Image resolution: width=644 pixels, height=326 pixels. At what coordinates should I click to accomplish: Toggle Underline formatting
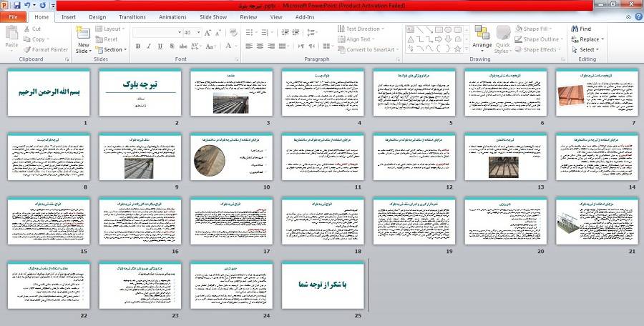coord(160,46)
